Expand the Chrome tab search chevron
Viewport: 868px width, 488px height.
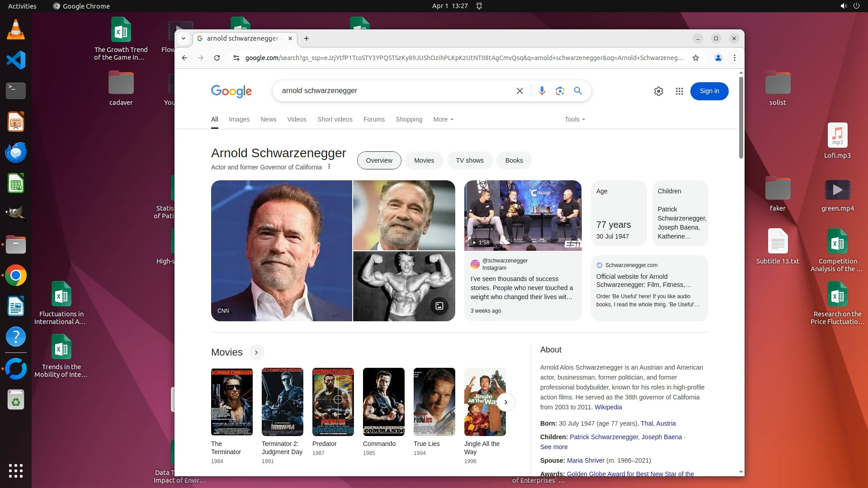point(184,38)
